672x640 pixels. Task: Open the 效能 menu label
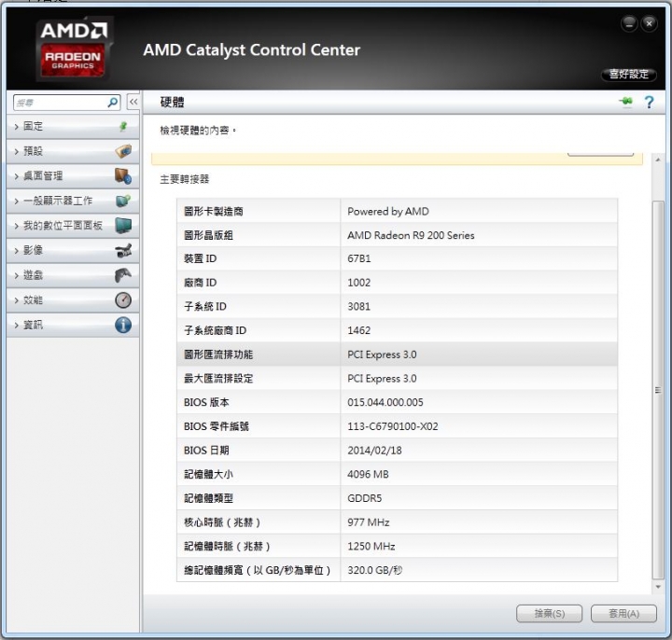[33, 299]
